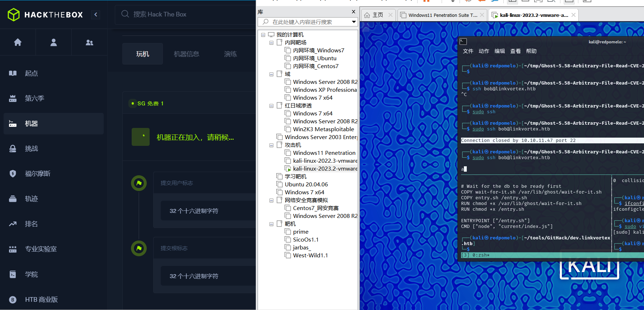Open the team members icon
The image size is (644, 310).
(89, 42)
